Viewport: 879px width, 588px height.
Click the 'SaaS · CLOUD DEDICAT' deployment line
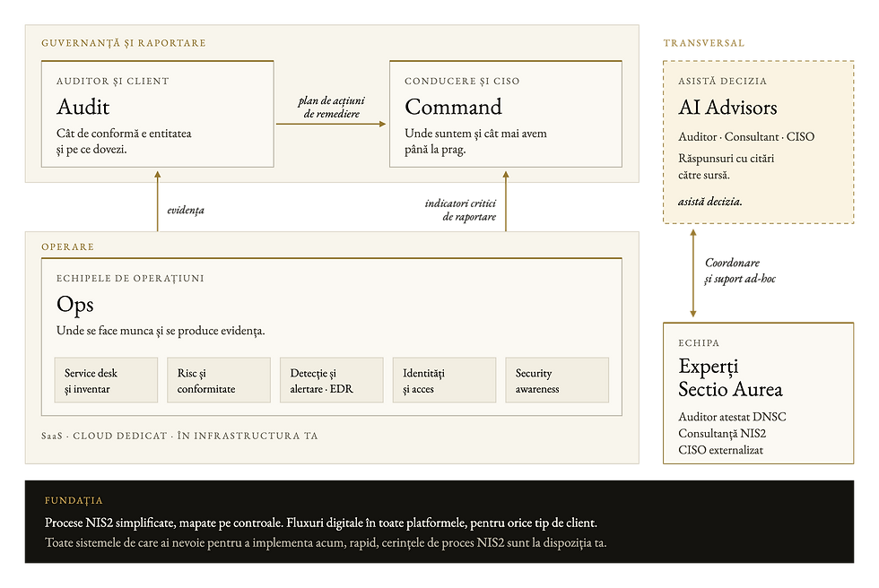[x=179, y=436]
